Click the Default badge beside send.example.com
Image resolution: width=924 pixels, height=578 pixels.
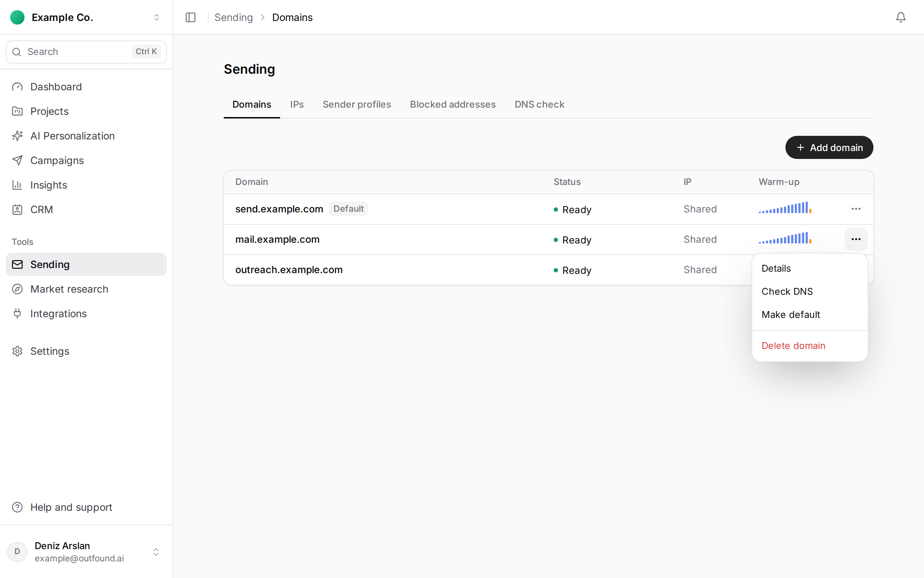348,209
